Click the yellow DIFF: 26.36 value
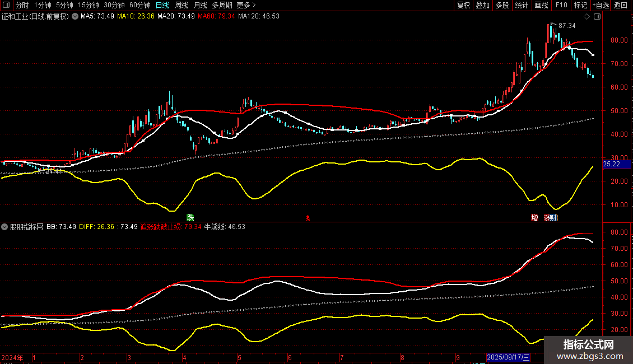Image resolution: width=633 pixels, height=364 pixels. click(96, 227)
